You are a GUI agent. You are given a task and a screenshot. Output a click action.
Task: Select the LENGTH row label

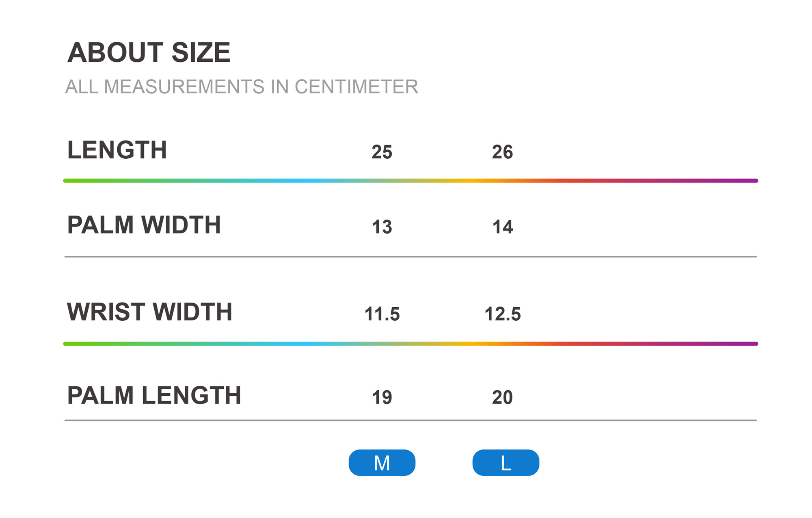pyautogui.click(x=117, y=150)
